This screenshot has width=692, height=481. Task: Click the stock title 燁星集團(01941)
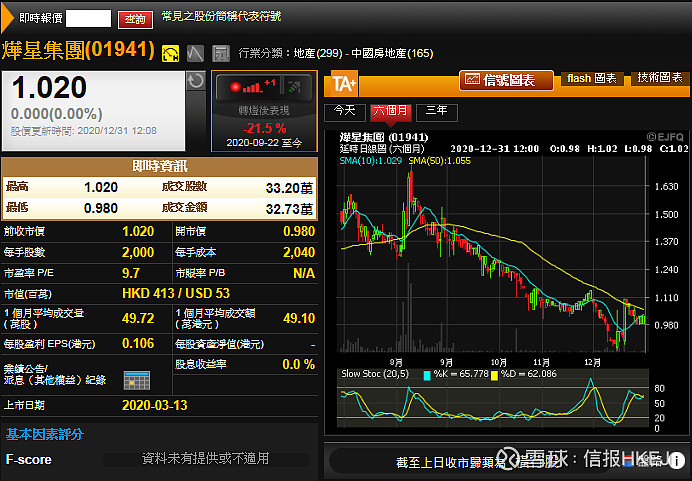pyautogui.click(x=79, y=50)
